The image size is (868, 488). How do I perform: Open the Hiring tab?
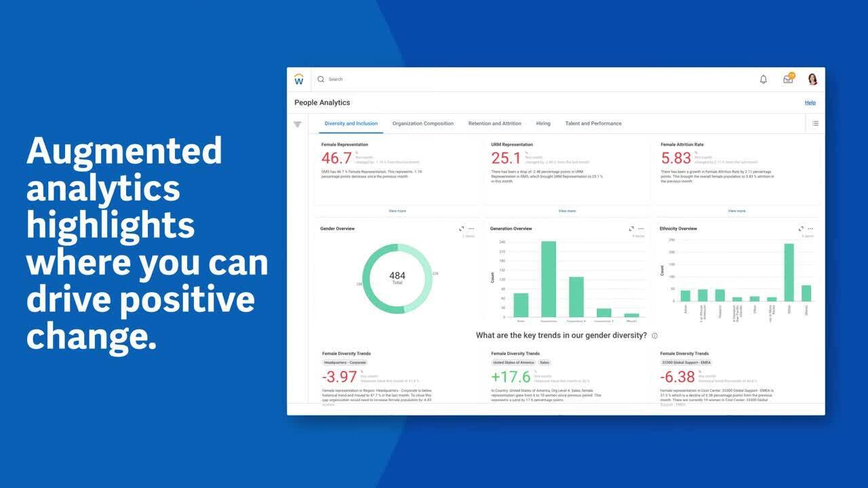pos(543,123)
